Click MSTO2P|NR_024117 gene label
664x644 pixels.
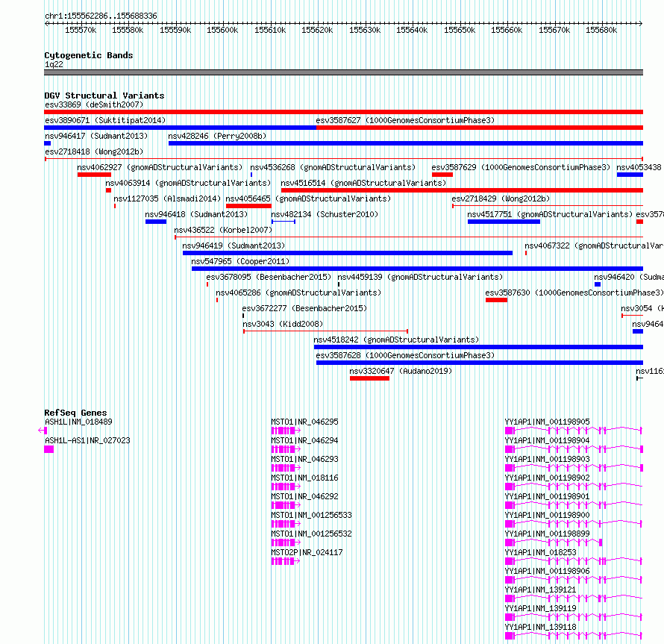[307, 552]
